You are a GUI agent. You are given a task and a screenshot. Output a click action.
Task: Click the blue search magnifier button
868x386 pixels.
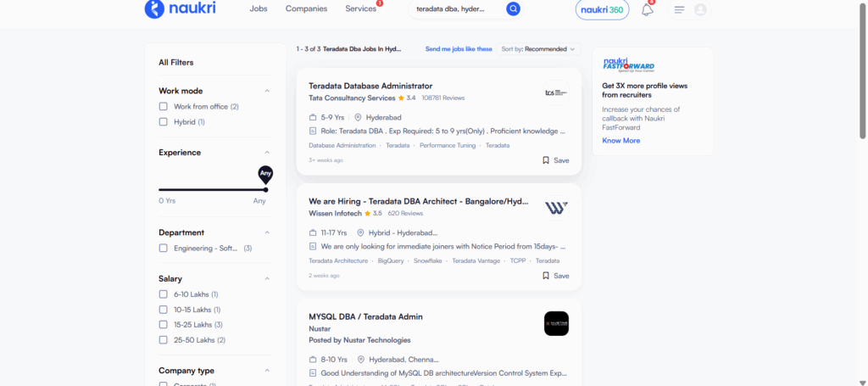coord(513,9)
